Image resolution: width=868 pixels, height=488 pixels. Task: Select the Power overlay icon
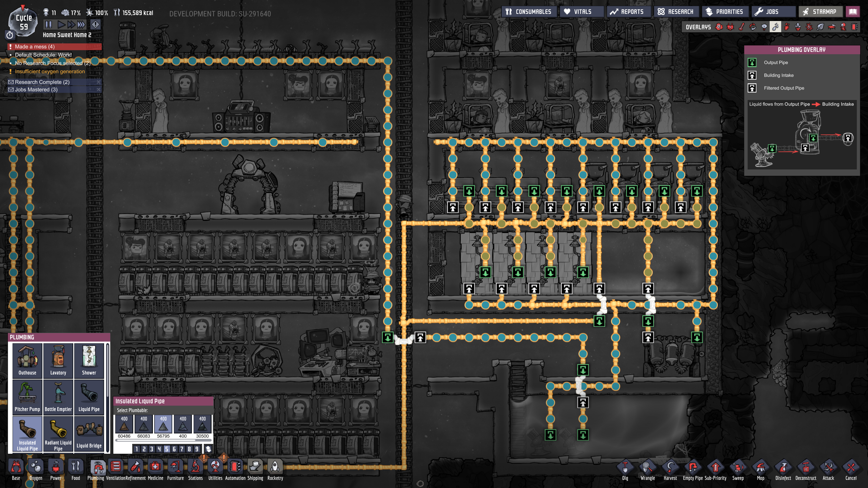[x=730, y=27]
